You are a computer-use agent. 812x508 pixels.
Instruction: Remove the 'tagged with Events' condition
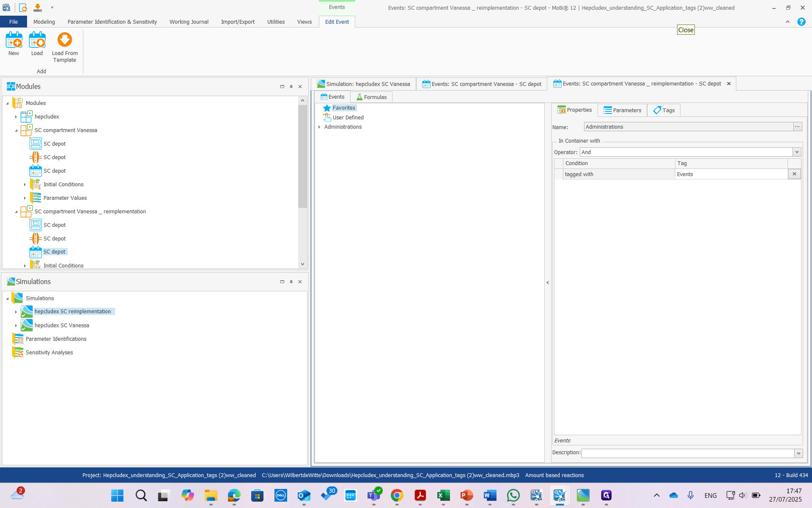pyautogui.click(x=794, y=174)
